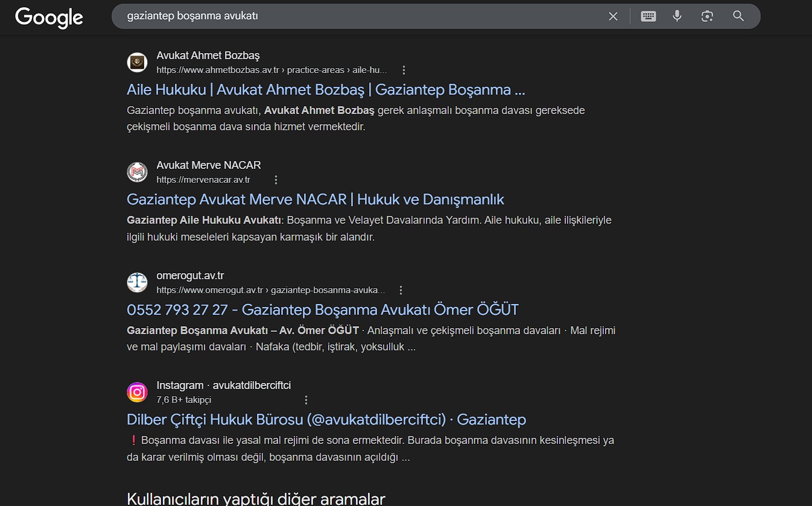
Task: Open more options for Instagram result
Action: [306, 400]
